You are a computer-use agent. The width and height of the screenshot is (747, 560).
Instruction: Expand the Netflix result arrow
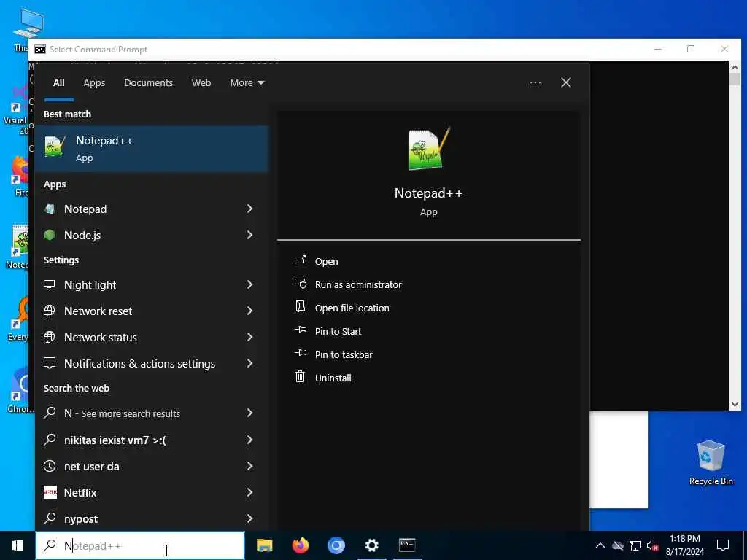(249, 492)
